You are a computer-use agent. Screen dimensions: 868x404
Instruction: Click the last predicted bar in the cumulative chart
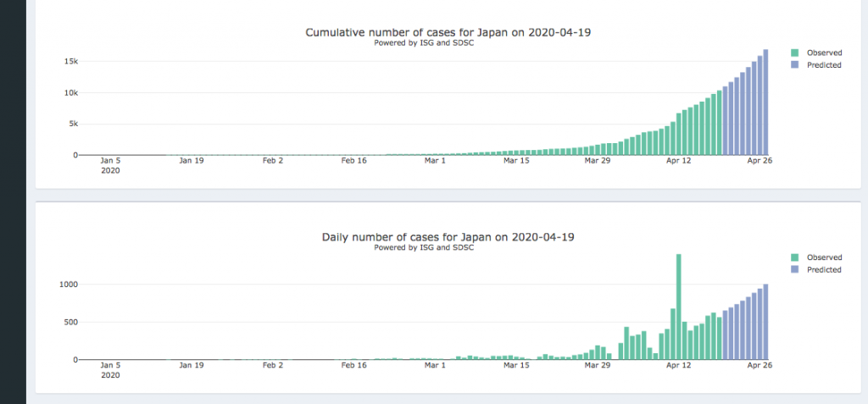pos(765,103)
